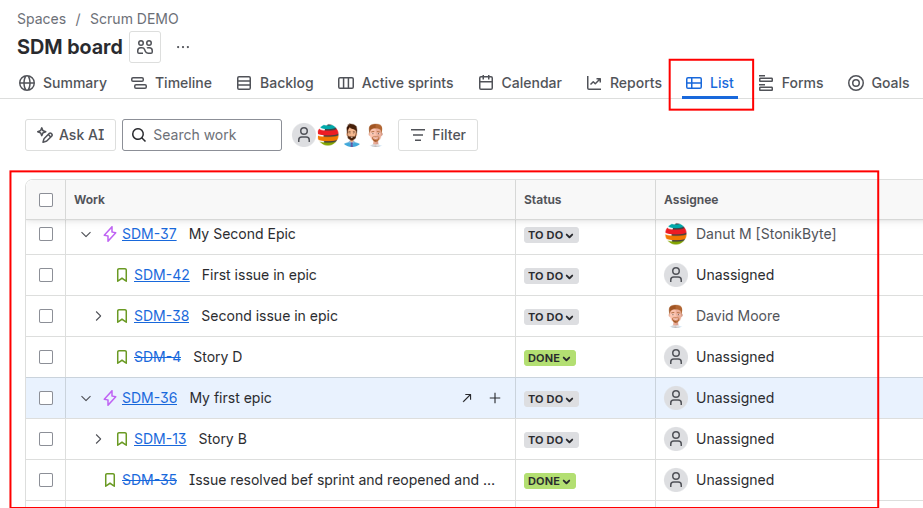Viewport: 923px width, 508px height.
Task: Click unassigned avatar in SDM-42 row
Action: [676, 275]
